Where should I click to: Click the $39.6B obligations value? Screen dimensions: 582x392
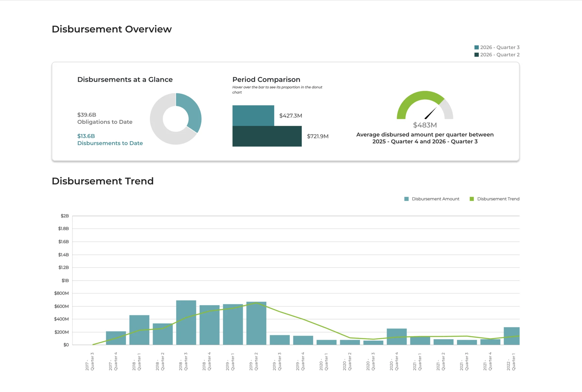[87, 115]
